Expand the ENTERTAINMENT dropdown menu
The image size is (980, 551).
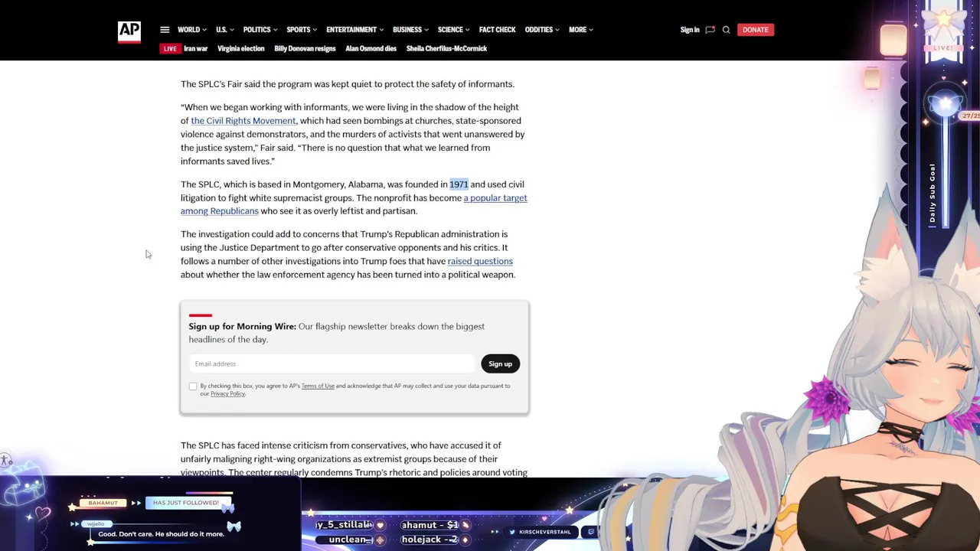354,30
